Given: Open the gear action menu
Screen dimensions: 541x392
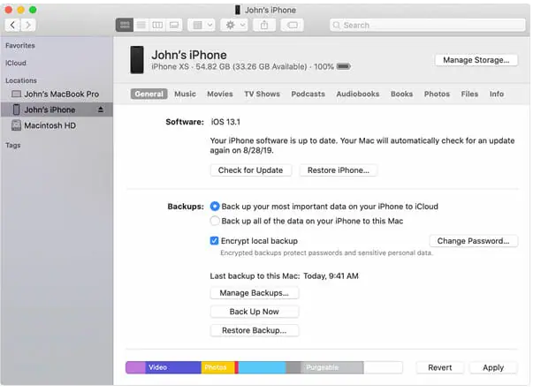Looking at the screenshot, I should [x=234, y=25].
